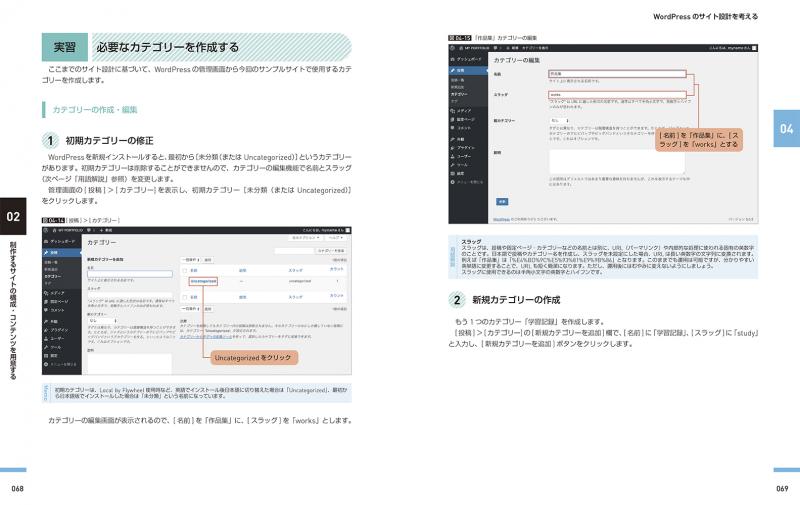Focus description textarea in new category form

coord(130,364)
